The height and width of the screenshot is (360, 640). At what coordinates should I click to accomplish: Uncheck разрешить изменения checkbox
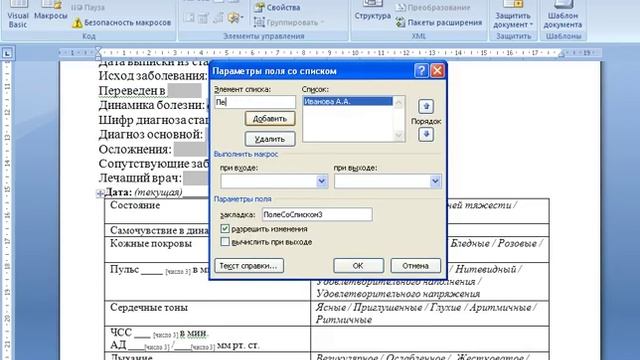click(x=225, y=229)
